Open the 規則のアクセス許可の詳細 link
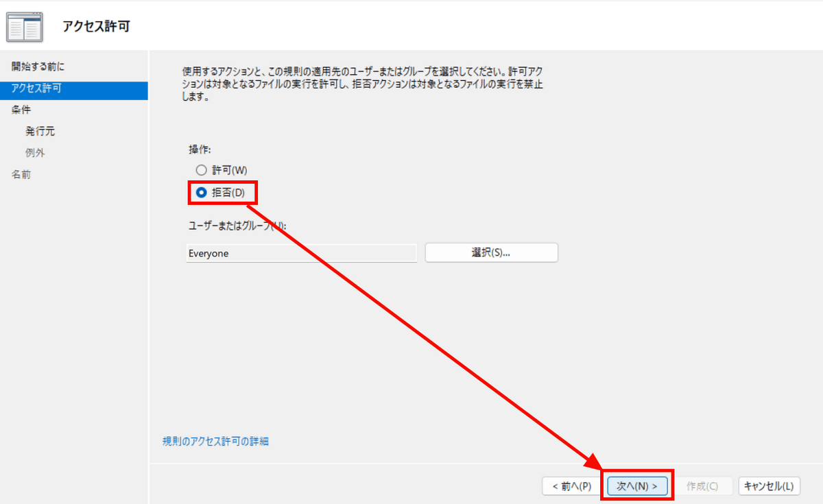The image size is (823, 504). 215,441
